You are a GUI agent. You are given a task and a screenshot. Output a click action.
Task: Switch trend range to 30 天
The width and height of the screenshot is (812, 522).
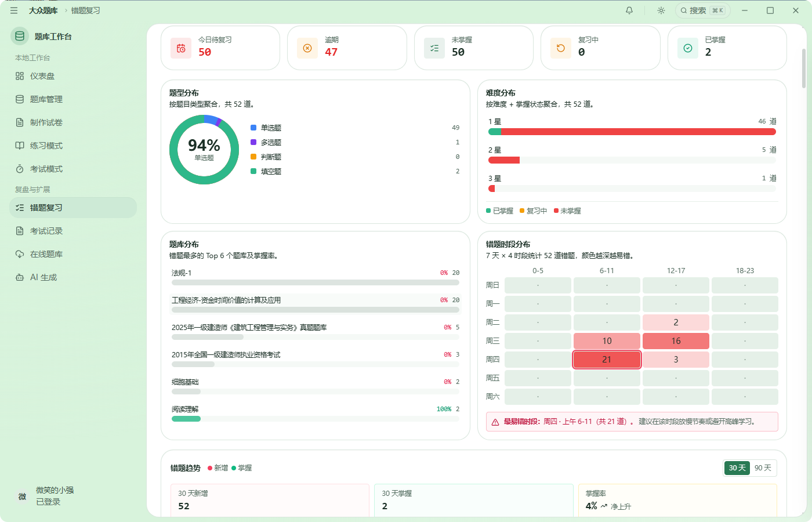(737, 468)
